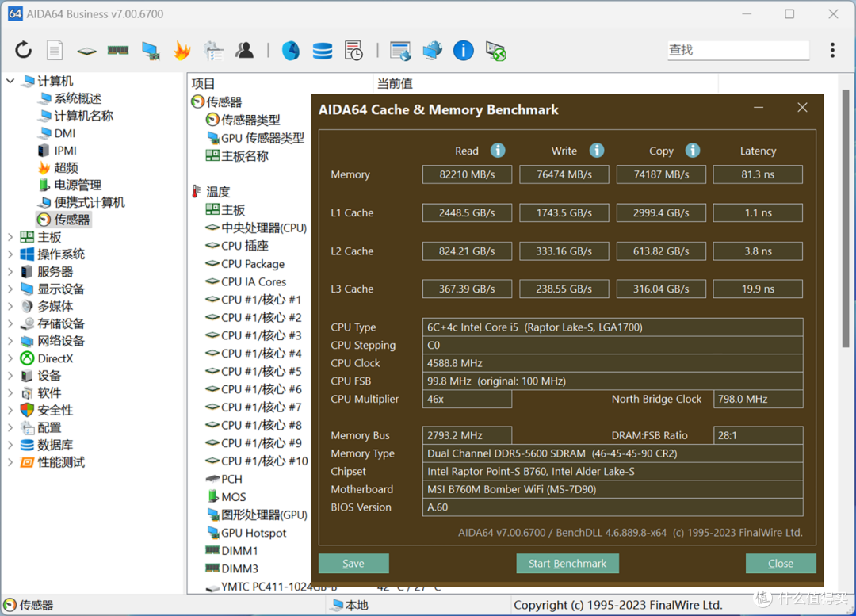Open the user silhouette toolbar icon
Screen dimensions: 856x616
[x=245, y=50]
